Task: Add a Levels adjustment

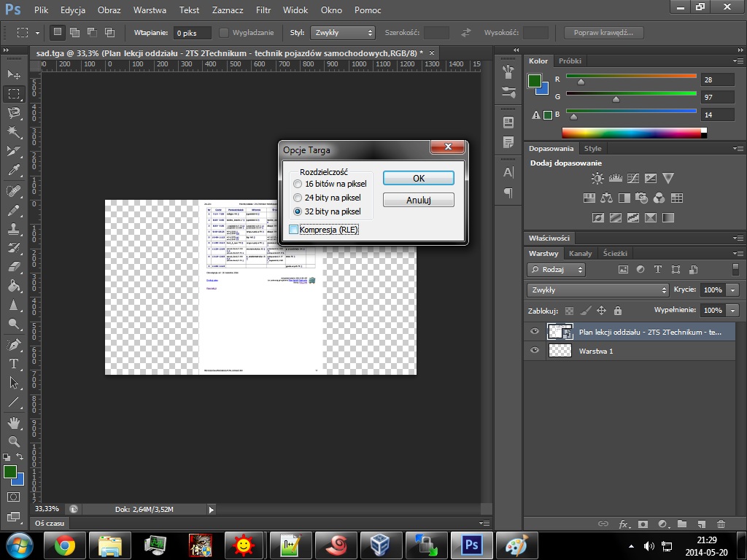Action: click(x=616, y=179)
